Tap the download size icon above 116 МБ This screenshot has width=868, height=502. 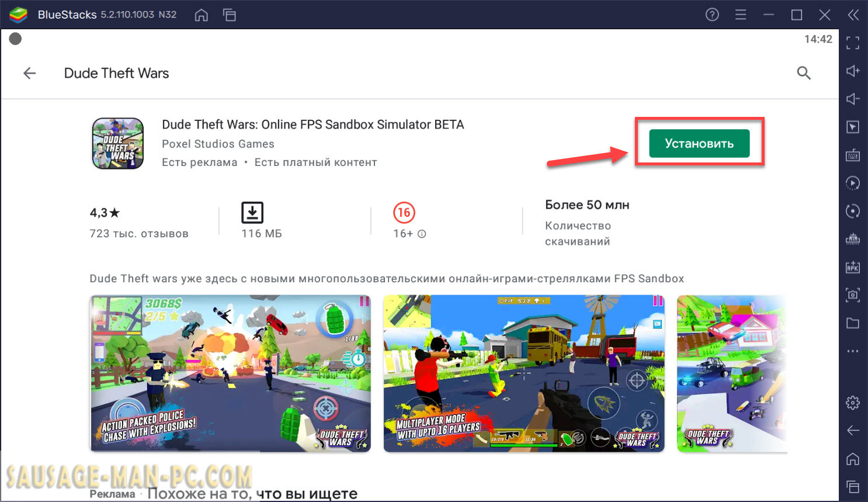[x=252, y=213]
